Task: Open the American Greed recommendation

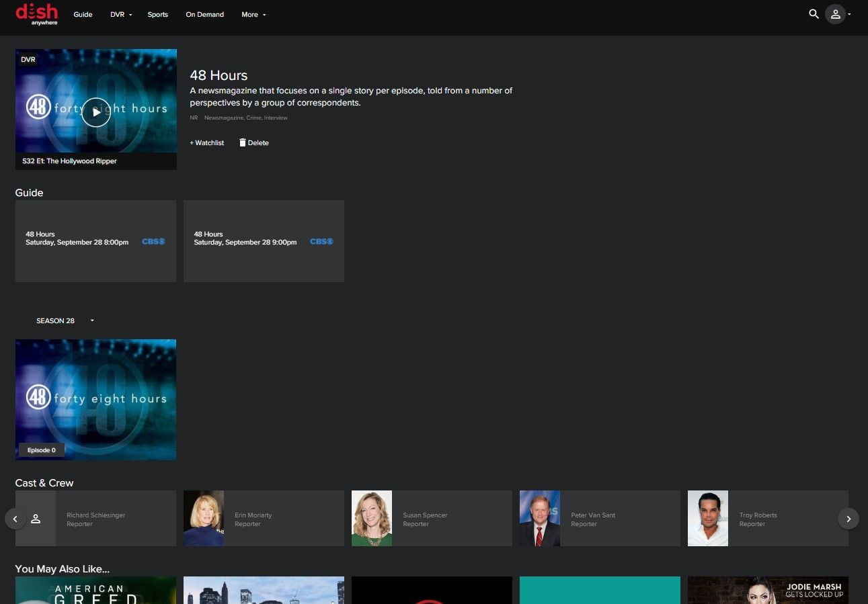Action: 95,591
